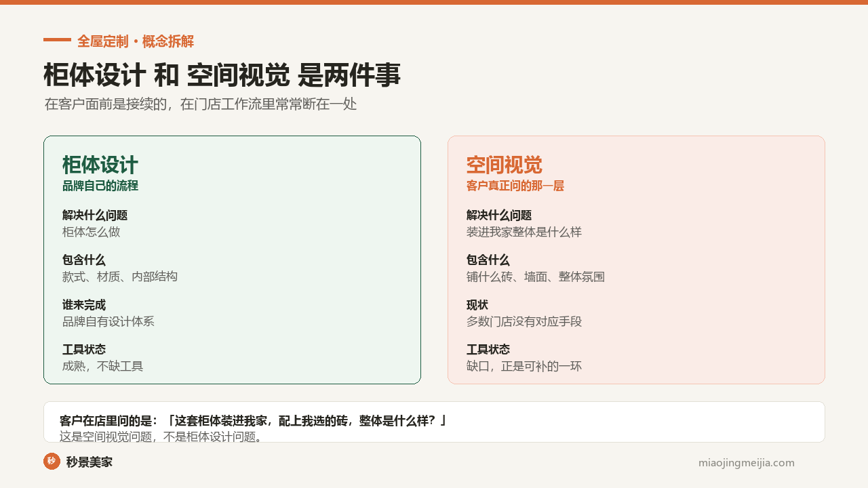Select the subheading 客户真正问的那一层

click(515, 186)
